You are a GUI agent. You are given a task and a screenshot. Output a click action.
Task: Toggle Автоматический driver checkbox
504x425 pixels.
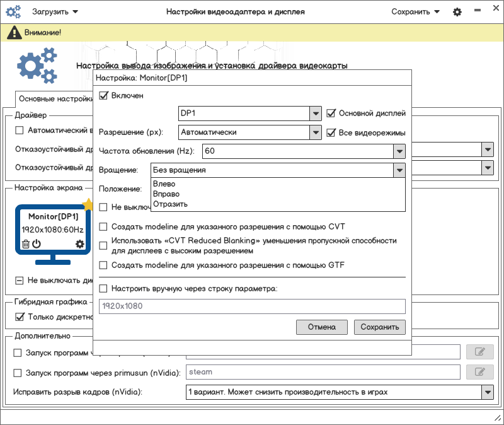click(20, 130)
